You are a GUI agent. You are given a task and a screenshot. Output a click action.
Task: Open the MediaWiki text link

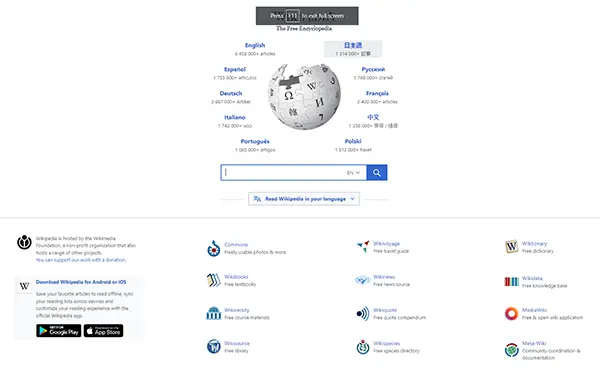pyautogui.click(x=535, y=310)
